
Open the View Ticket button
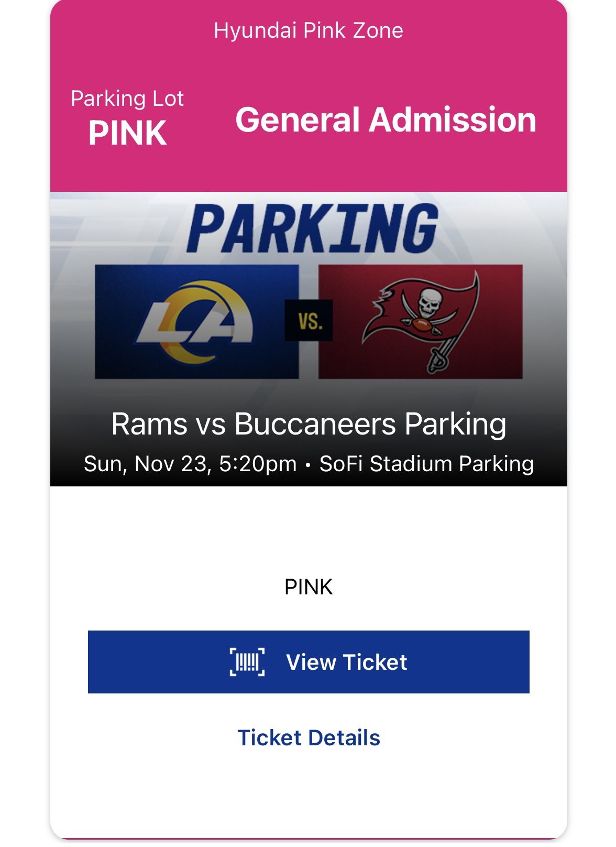click(x=308, y=663)
